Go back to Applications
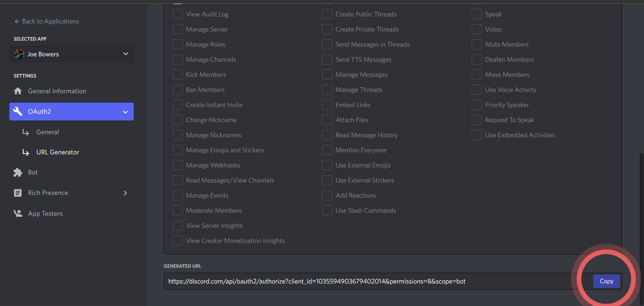Screen dimensions: 644x306 [47, 21]
